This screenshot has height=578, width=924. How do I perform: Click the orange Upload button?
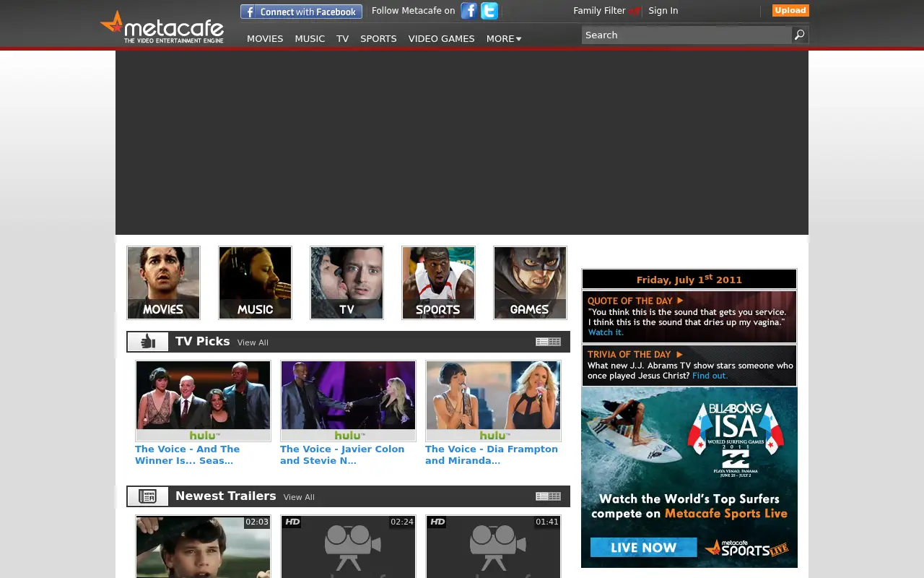pos(790,10)
